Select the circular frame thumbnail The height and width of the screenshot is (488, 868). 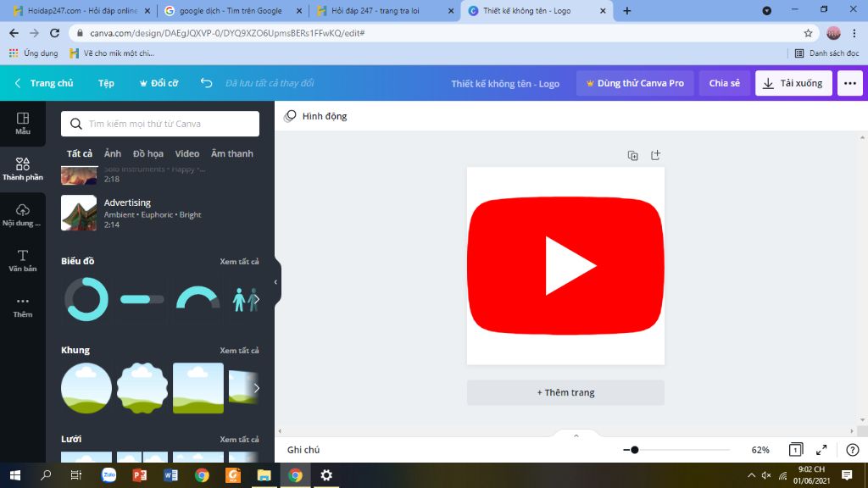[86, 388]
